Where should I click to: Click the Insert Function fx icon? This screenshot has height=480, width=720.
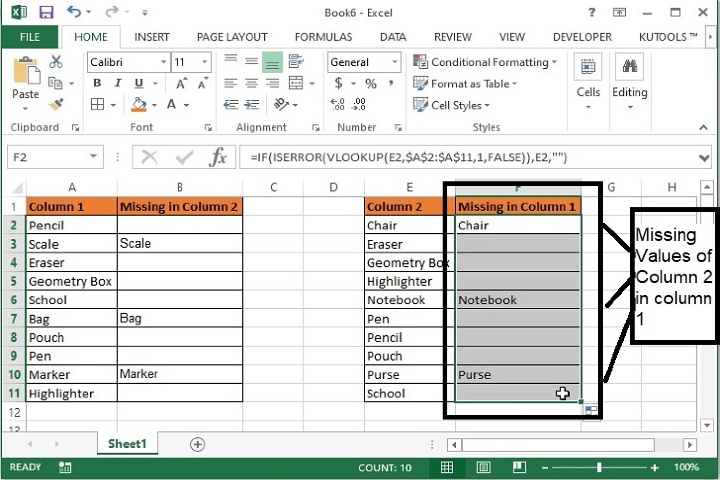pyautogui.click(x=218, y=157)
